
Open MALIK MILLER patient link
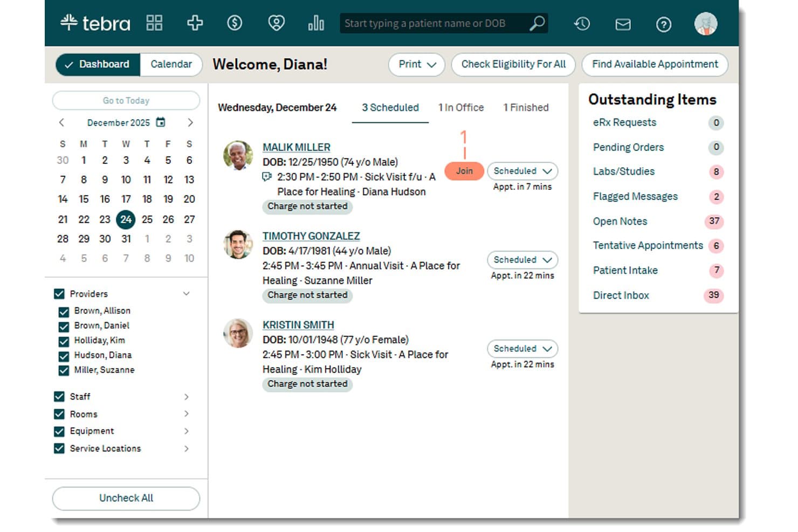pos(297,147)
